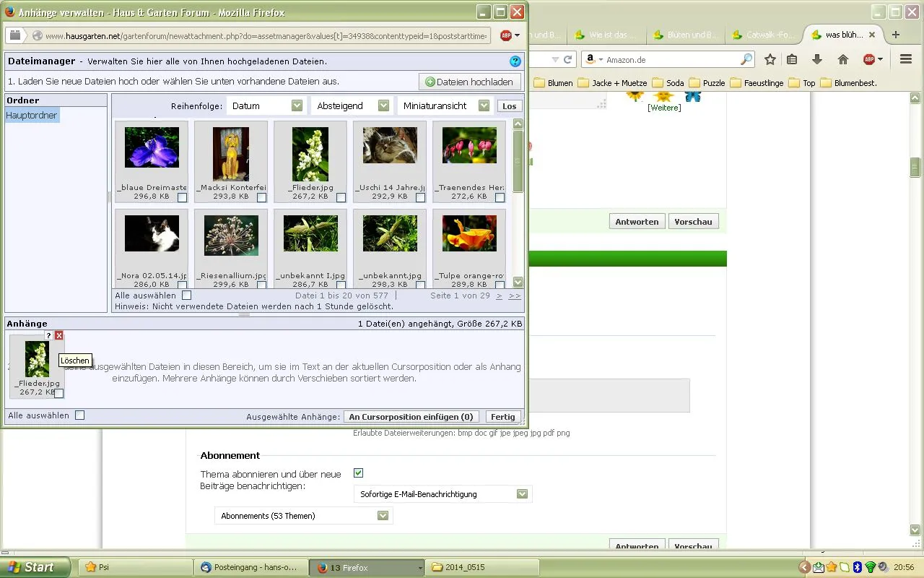The image size is (924, 578).
Task: Toggle 'Alle auswählen' checkbox in Anhänge section
Action: tap(80, 415)
